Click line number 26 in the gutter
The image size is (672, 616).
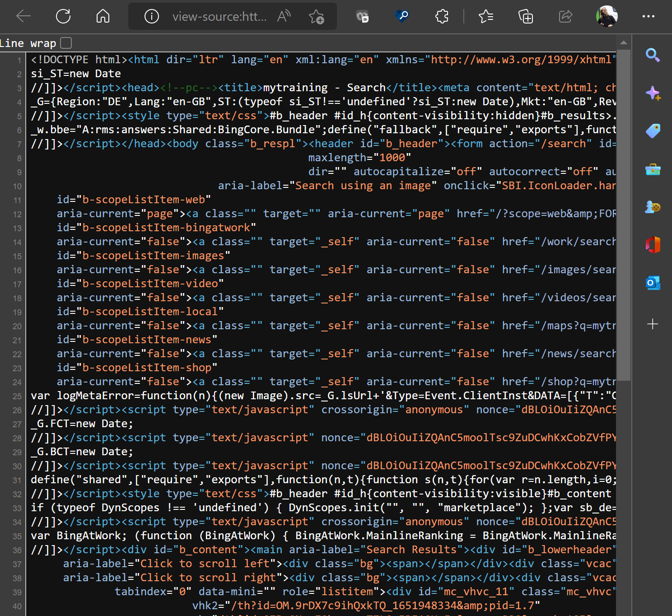[17, 410]
